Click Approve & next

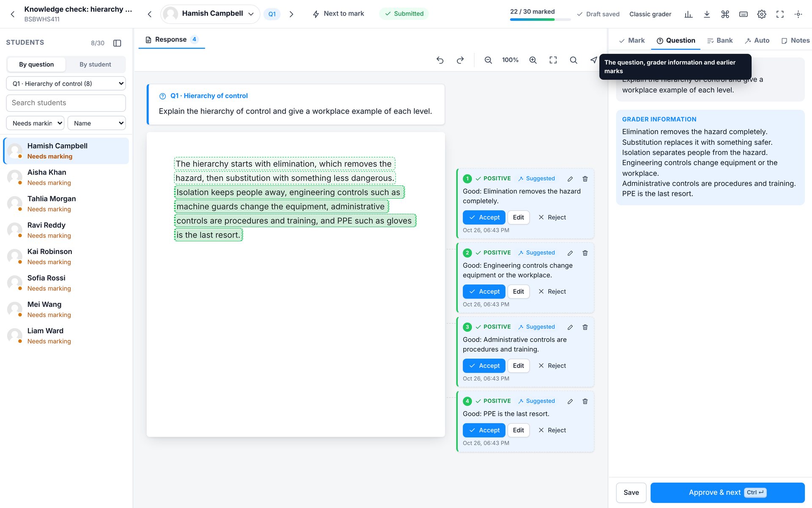727,492
